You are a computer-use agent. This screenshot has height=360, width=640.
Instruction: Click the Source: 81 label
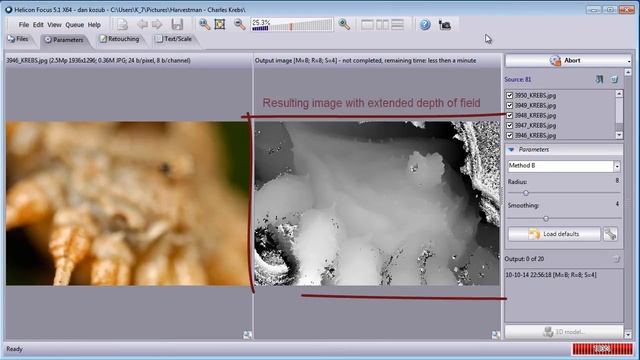coord(518,80)
